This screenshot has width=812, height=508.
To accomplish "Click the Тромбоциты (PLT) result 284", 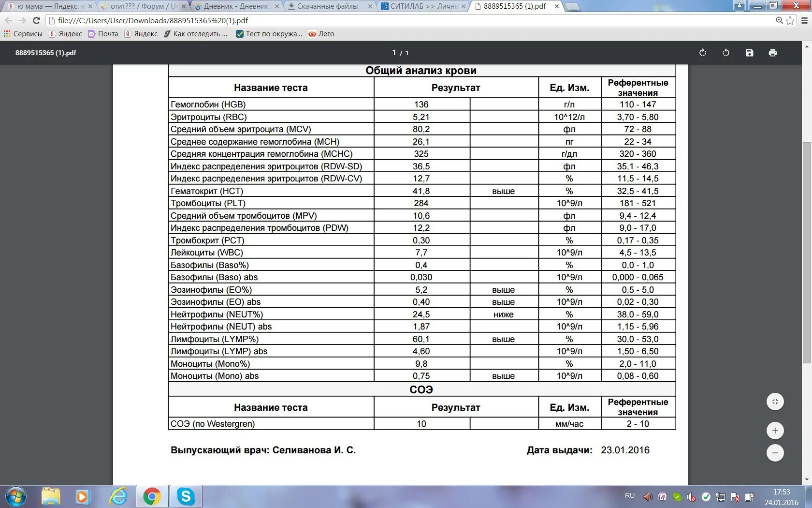I will point(421,203).
